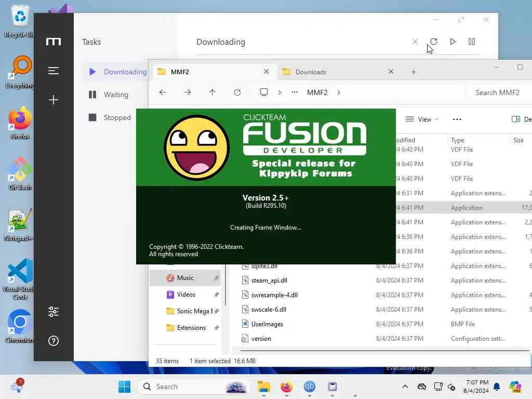
Task: Open the Notepad++ desktop shortcut
Action: coord(20,224)
